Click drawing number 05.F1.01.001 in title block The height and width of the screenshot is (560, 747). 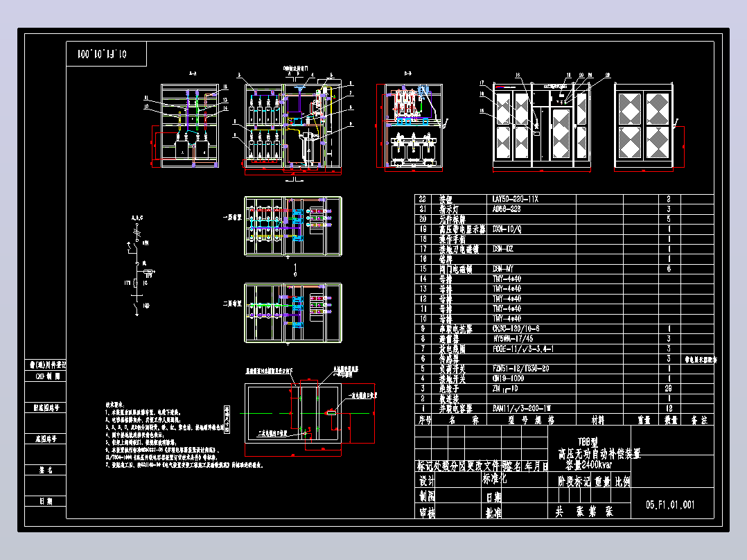click(x=670, y=505)
